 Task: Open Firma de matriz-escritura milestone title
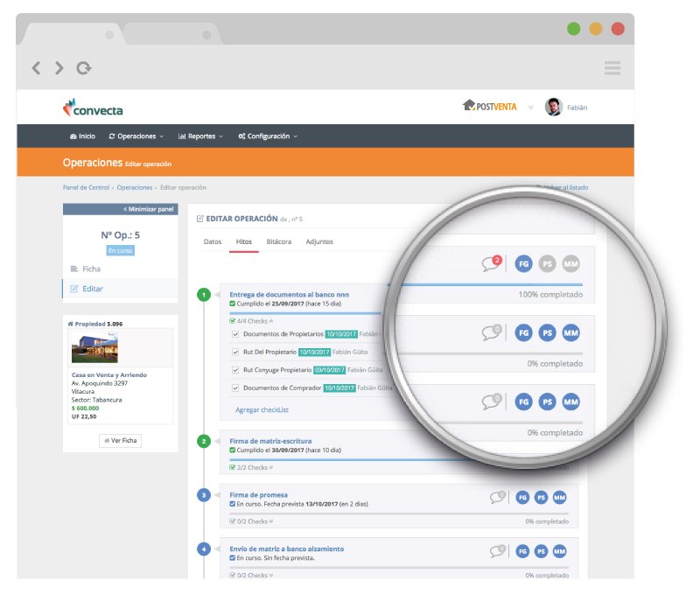[270, 441]
